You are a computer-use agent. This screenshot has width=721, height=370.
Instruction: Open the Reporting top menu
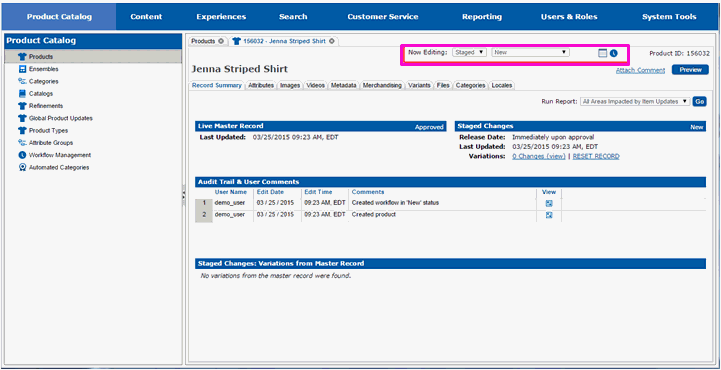point(482,17)
